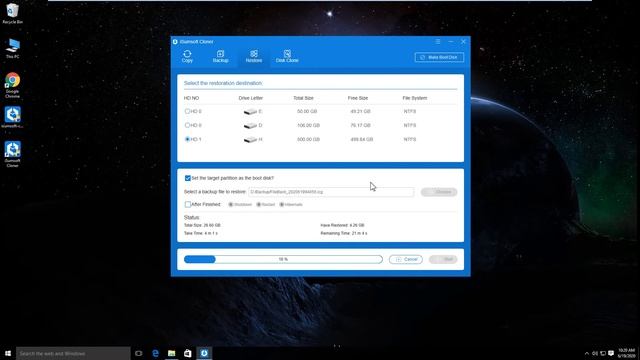Click the drive H: disk icon
Image resolution: width=640 pixels, height=360 pixels.
(250, 140)
